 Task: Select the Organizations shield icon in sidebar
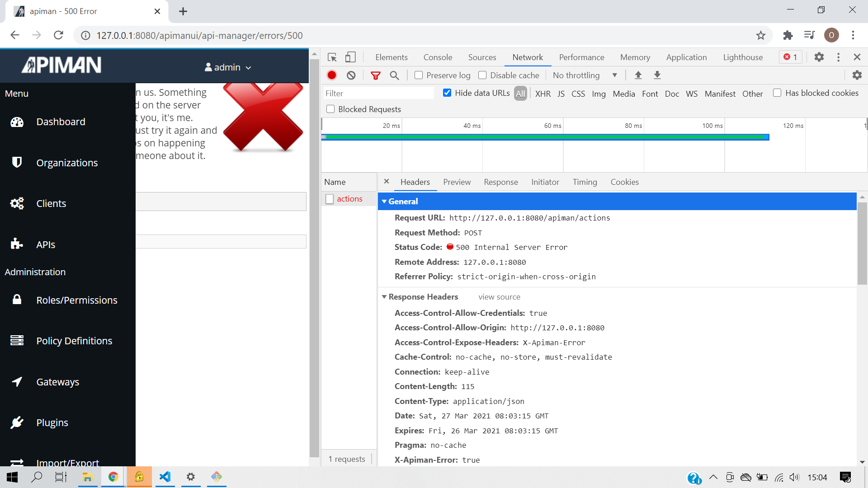click(x=17, y=162)
